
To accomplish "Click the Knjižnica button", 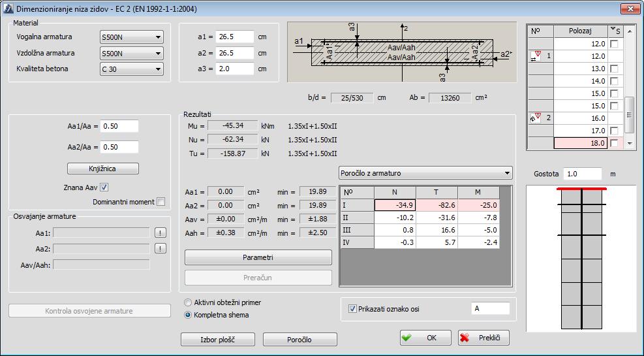I will pos(102,169).
